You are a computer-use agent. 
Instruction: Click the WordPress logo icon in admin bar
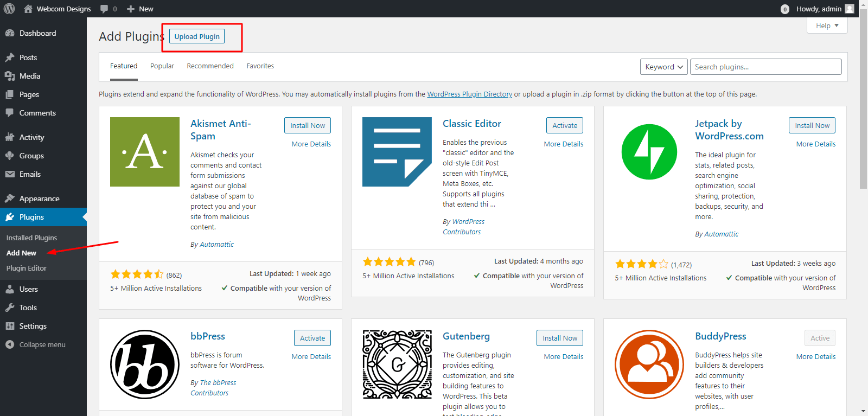pyautogui.click(x=9, y=9)
